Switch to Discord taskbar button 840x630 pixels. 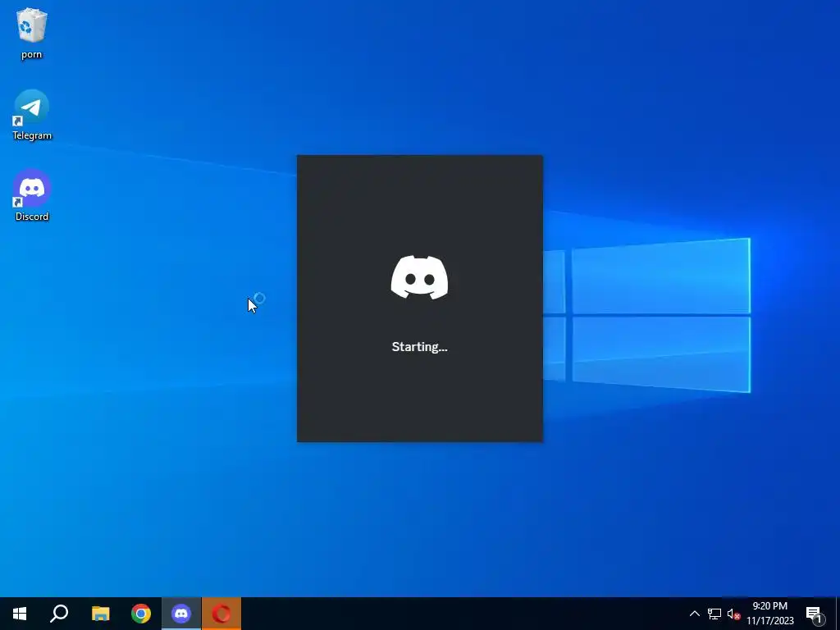click(x=181, y=614)
